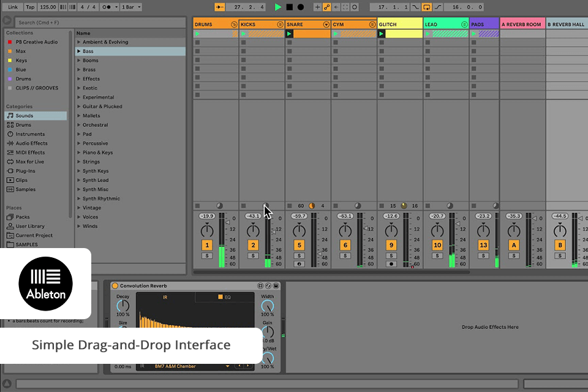This screenshot has height=392, width=588.
Task: Switch to the IR tab
Action: pyautogui.click(x=165, y=297)
